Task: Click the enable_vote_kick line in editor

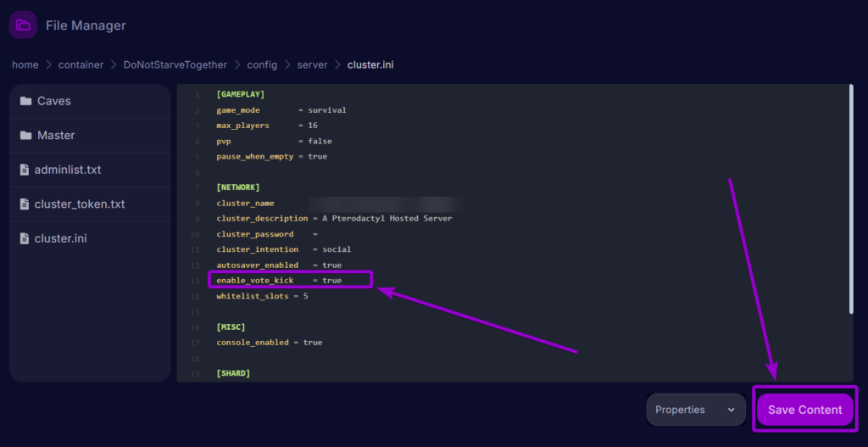Action: [x=279, y=280]
